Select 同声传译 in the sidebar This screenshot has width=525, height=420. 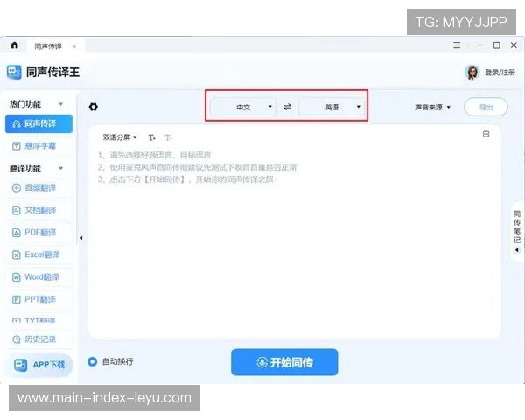38,123
